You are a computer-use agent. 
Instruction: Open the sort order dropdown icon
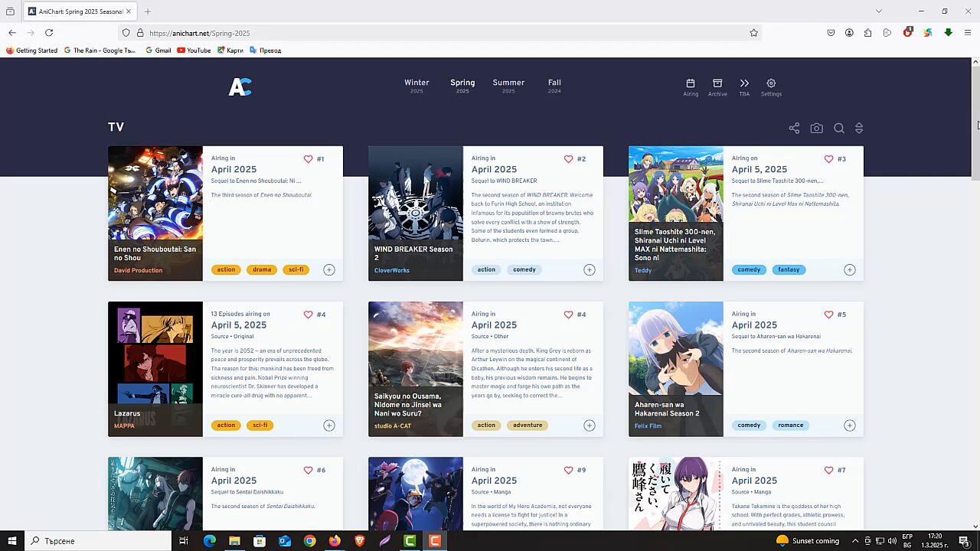(859, 129)
